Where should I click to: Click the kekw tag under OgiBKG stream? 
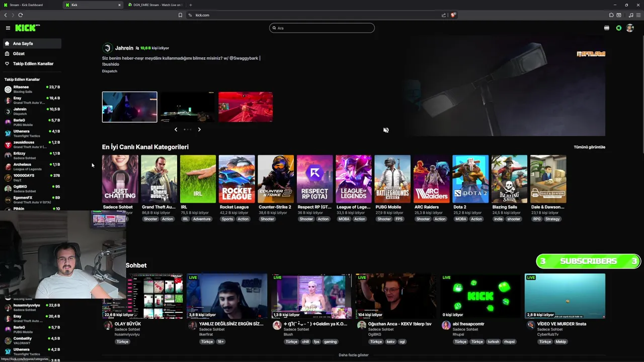pos(390,342)
